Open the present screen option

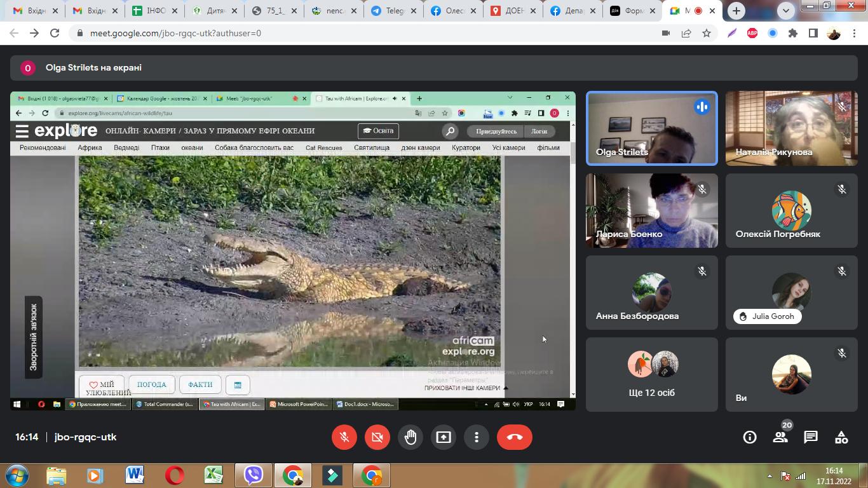[x=444, y=437]
